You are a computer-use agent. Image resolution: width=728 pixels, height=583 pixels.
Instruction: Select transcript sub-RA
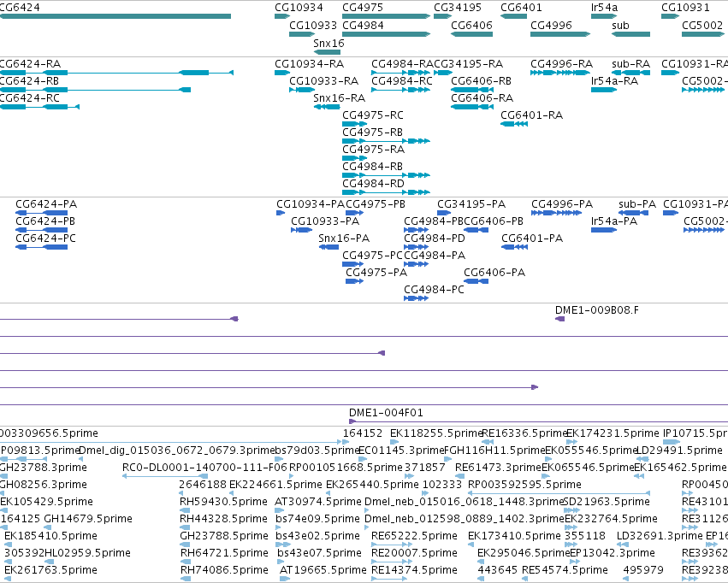631,73
